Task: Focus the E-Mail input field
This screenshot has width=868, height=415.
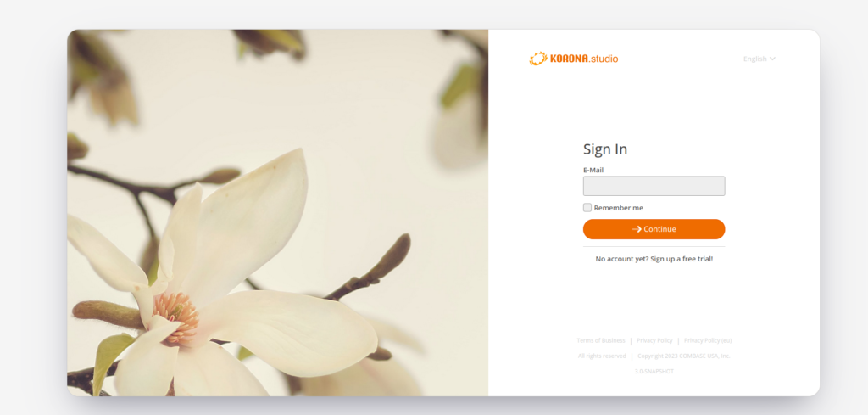Action: pyautogui.click(x=654, y=186)
